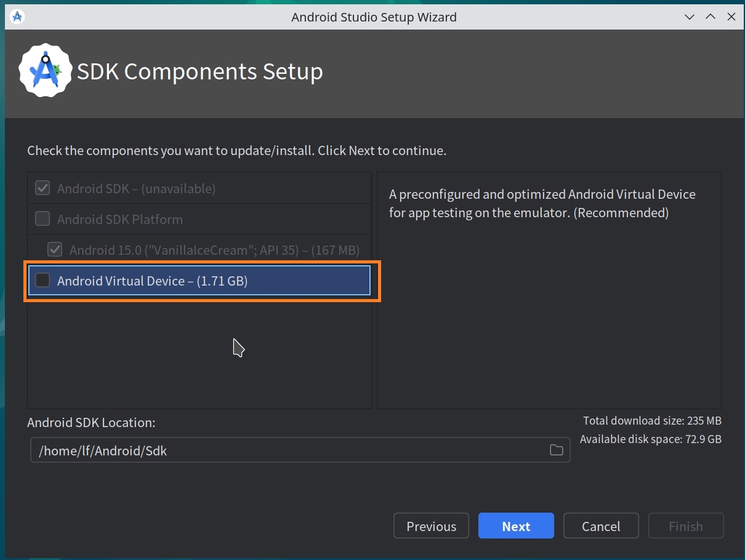The width and height of the screenshot is (745, 560).
Task: Click the Finish button
Action: click(685, 526)
